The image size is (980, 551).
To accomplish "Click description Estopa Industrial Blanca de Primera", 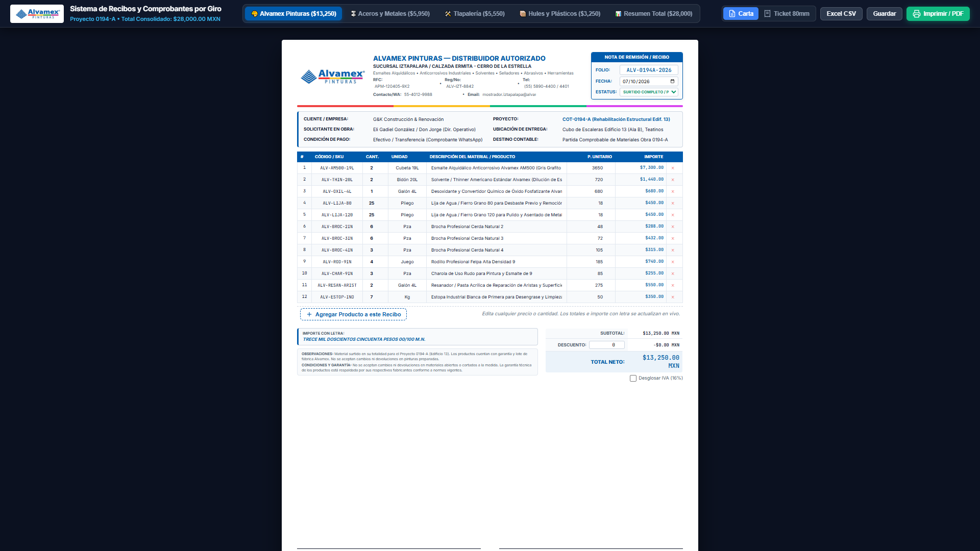I will click(x=496, y=297).
